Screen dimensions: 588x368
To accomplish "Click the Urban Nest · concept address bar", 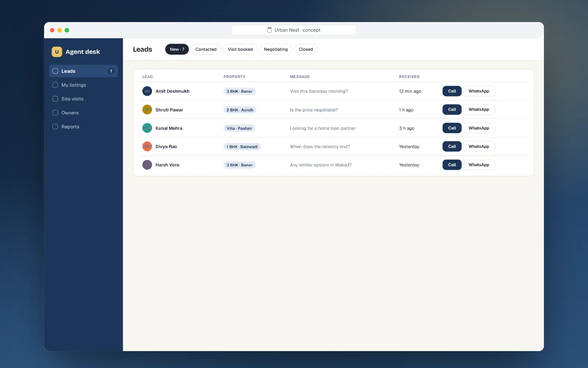I will [294, 30].
